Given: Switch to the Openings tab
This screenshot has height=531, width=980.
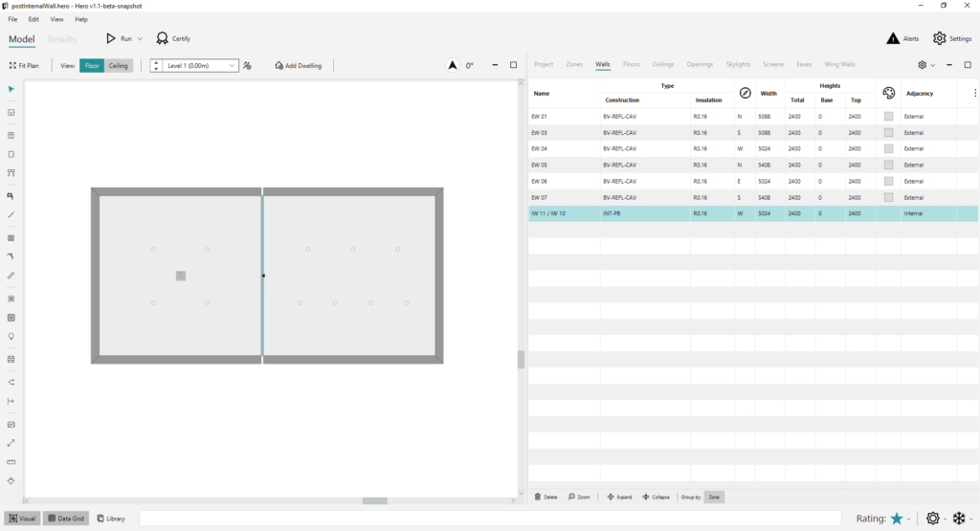Looking at the screenshot, I should (700, 64).
